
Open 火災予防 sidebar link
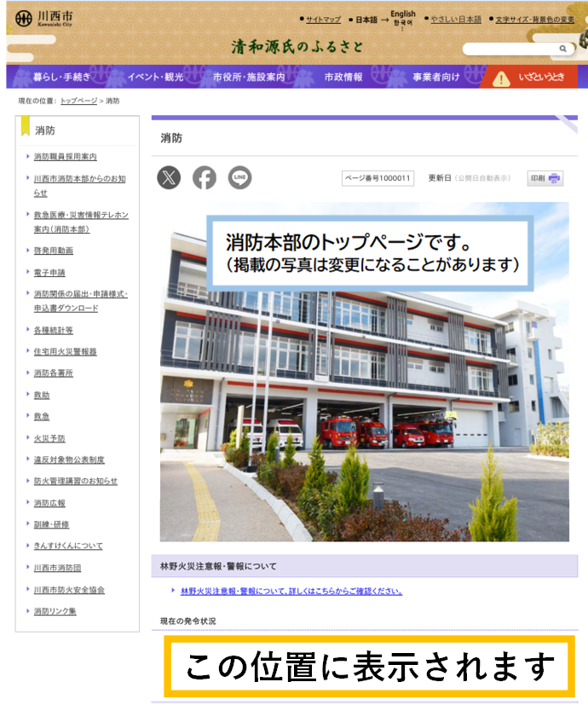coord(49,438)
